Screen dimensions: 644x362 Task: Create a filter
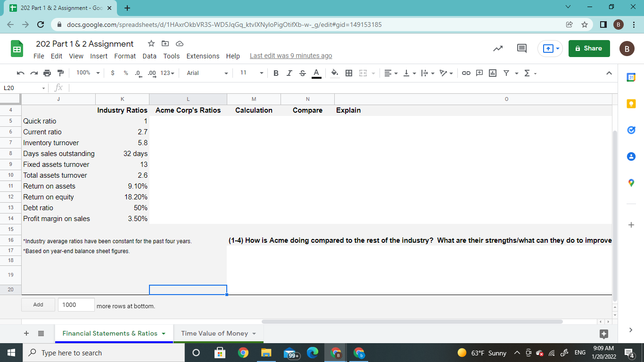(x=506, y=73)
